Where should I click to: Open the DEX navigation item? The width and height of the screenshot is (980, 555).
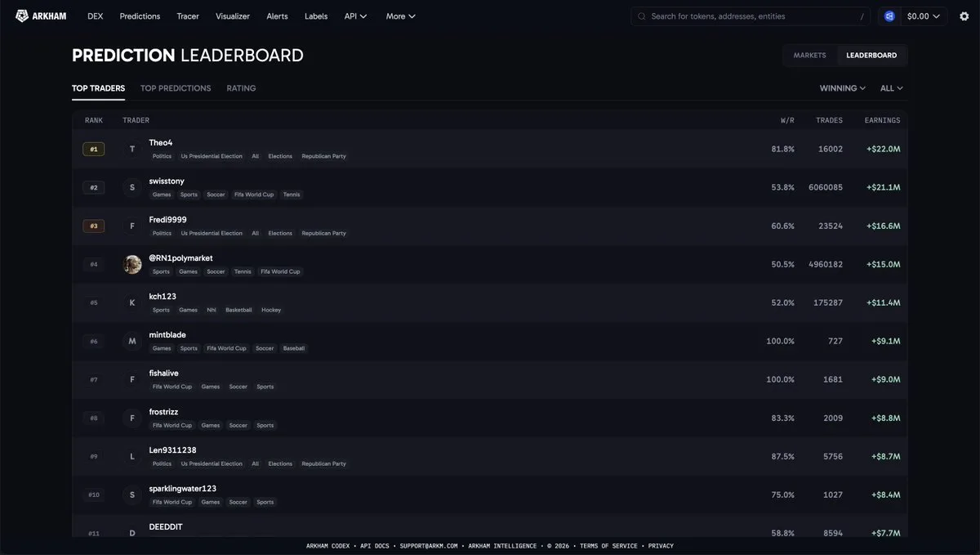coord(96,16)
